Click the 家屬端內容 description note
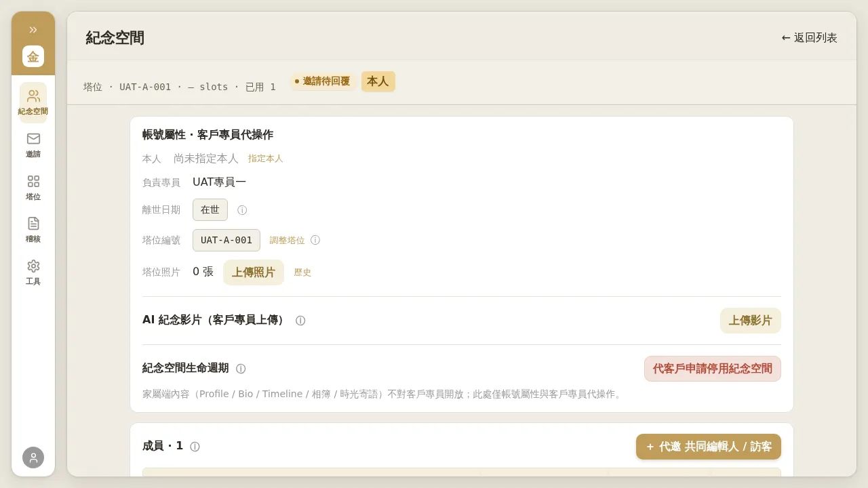The height and width of the screenshot is (488, 868). click(x=384, y=394)
